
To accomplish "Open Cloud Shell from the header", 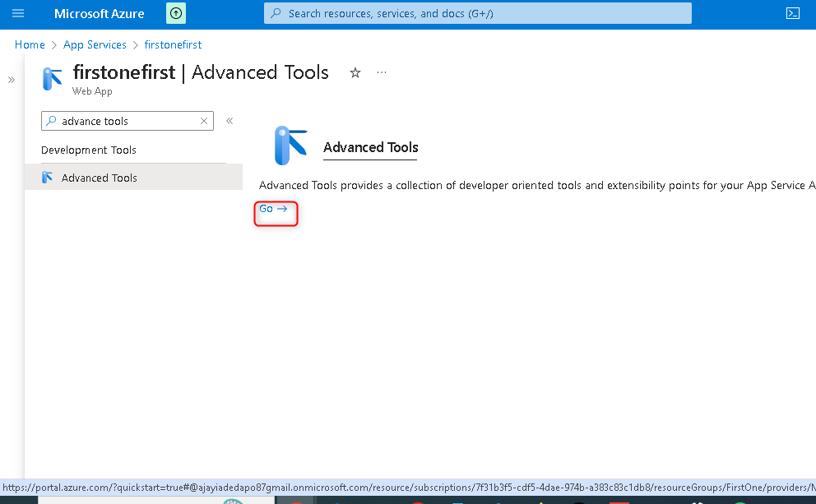I will (x=793, y=13).
